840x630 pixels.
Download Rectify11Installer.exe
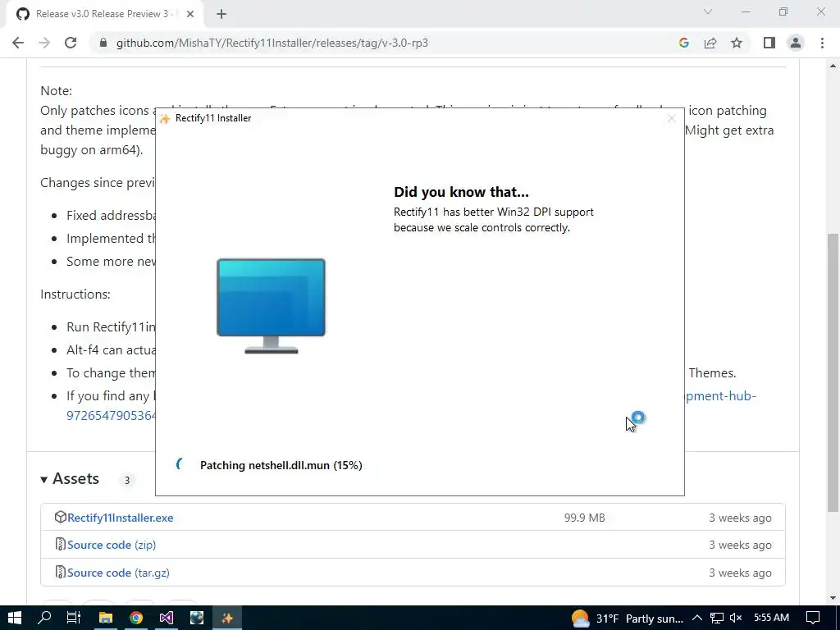click(120, 518)
